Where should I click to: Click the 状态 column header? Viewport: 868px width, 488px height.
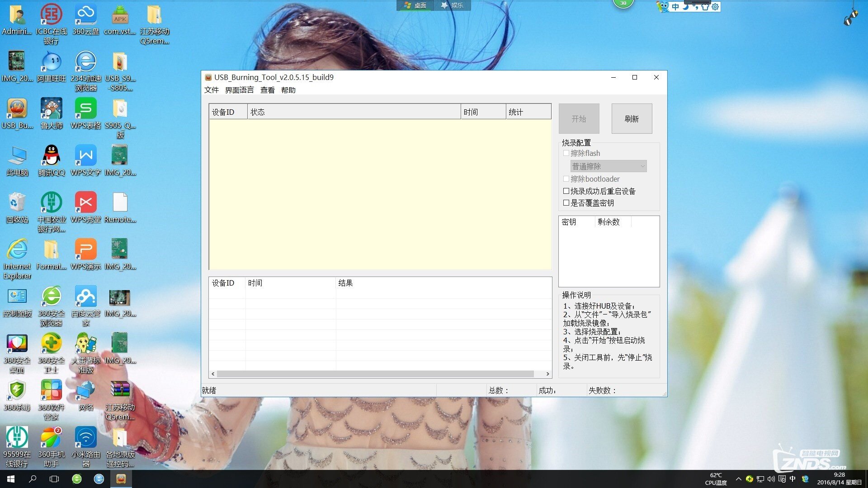[354, 112]
